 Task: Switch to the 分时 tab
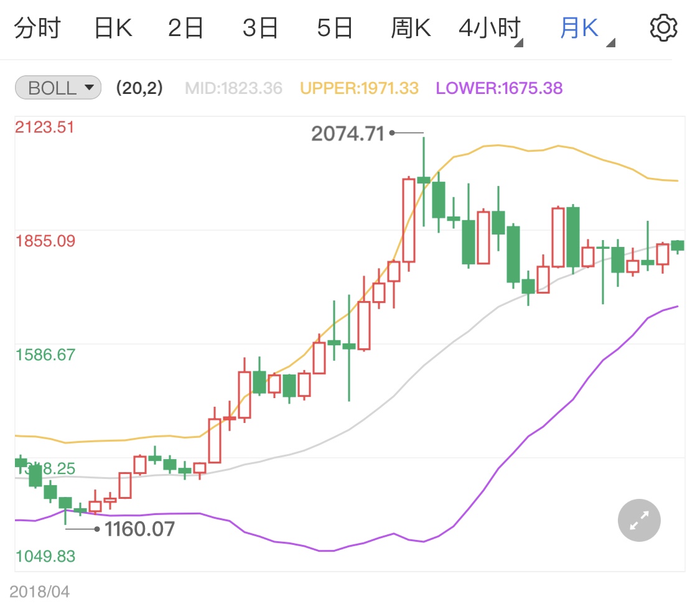click(x=37, y=29)
